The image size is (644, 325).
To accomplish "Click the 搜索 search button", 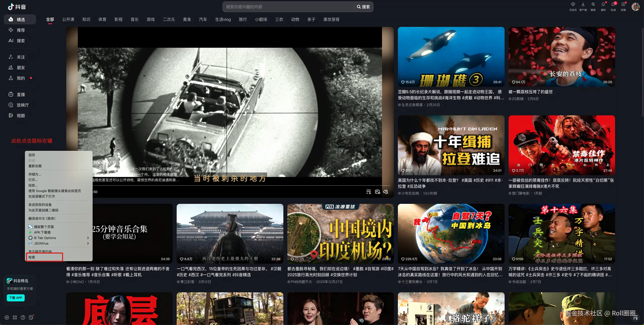I will click(363, 7).
